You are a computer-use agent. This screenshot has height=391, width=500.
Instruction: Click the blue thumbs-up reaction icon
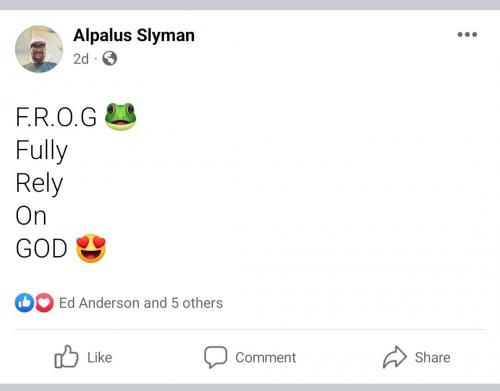click(24, 303)
